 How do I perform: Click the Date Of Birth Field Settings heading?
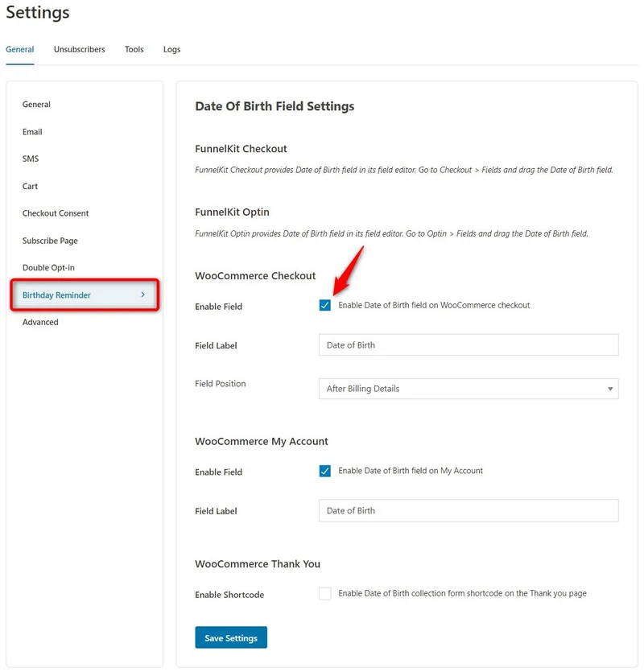[x=275, y=106]
